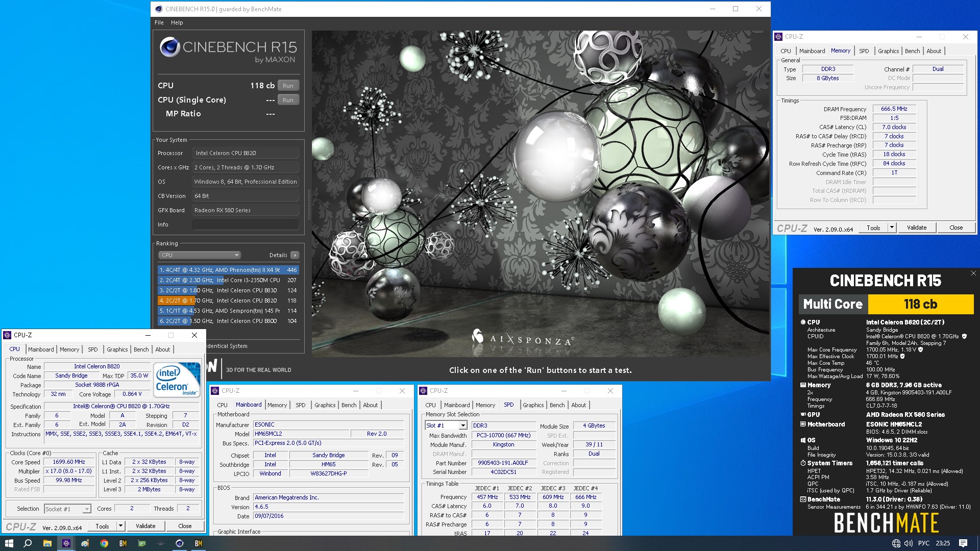Open Tools dropdown arrow in CPU-Z CPU window

coord(120,526)
